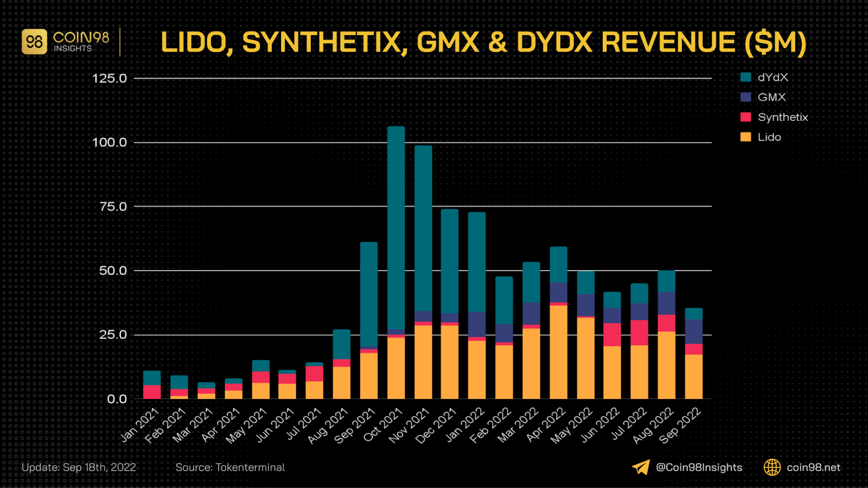Image resolution: width=868 pixels, height=488 pixels.
Task: Click the globe icon beside coin98.net
Action: click(772, 467)
